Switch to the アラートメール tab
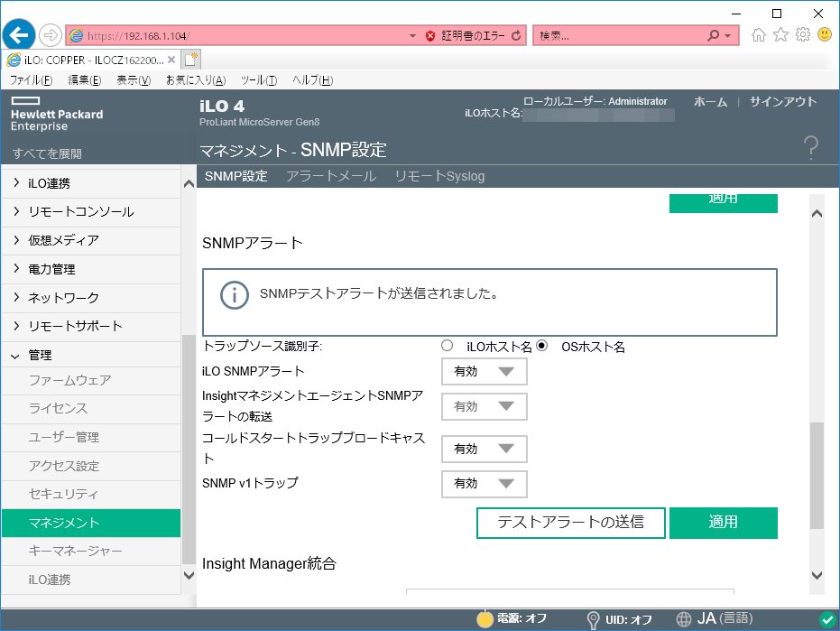Viewport: 840px width, 631px height. point(330,176)
